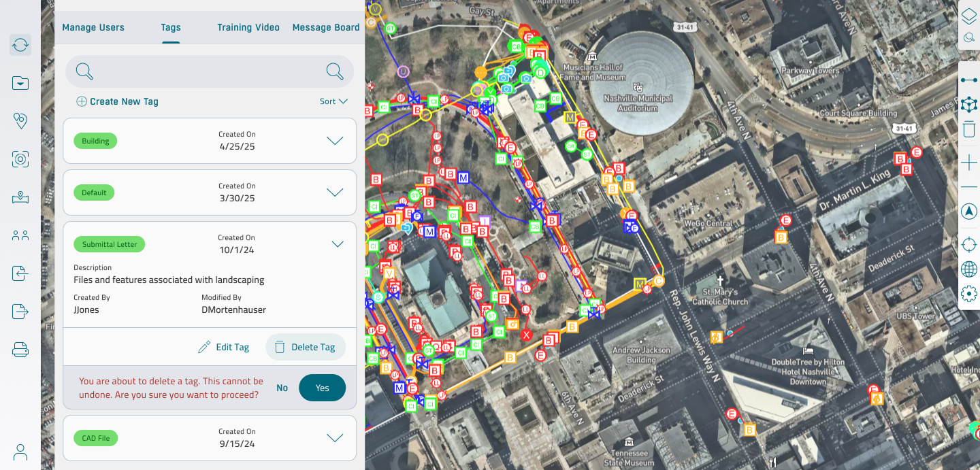The width and height of the screenshot is (980, 470).
Task: Click the locate crosshair icon
Action: click(969, 245)
